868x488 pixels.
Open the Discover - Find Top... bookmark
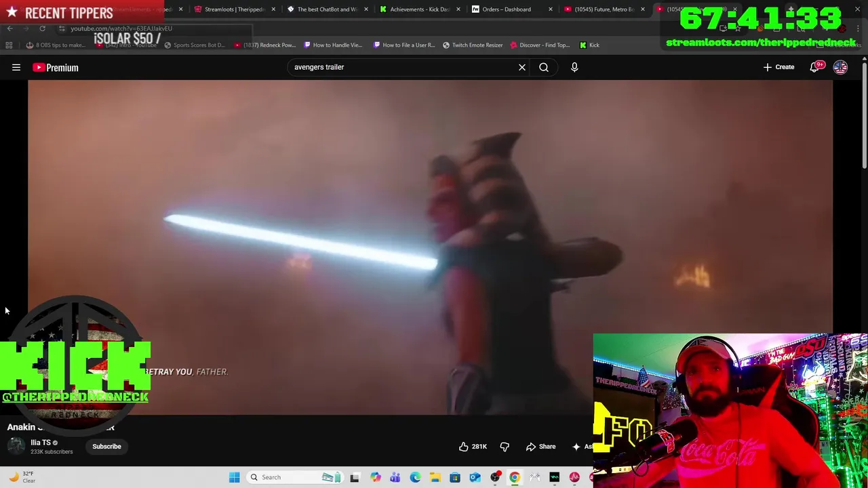[540, 45]
